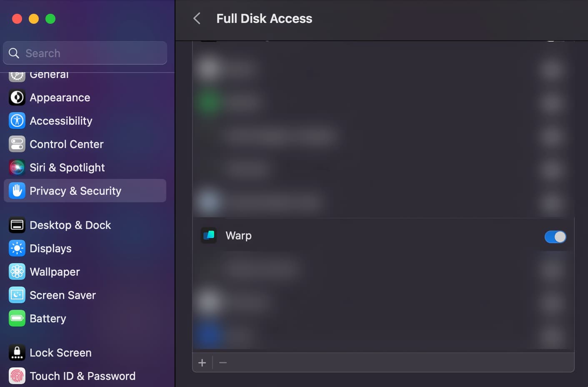This screenshot has height=387, width=588.
Task: Click the Battery icon in sidebar
Action: tap(17, 319)
